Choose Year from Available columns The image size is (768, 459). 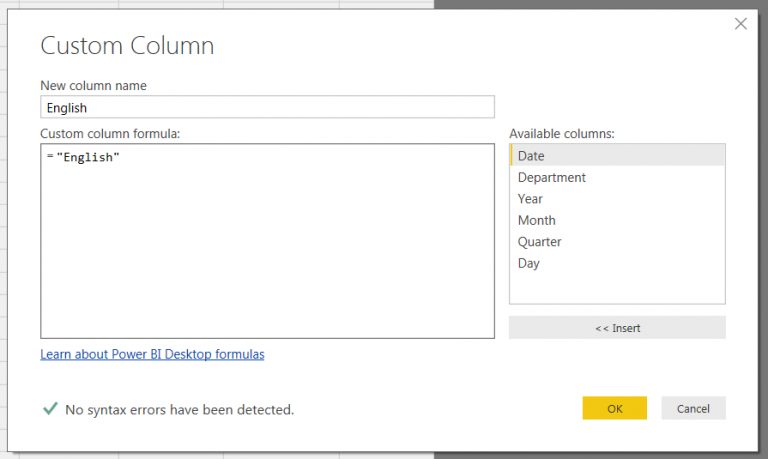[530, 199]
